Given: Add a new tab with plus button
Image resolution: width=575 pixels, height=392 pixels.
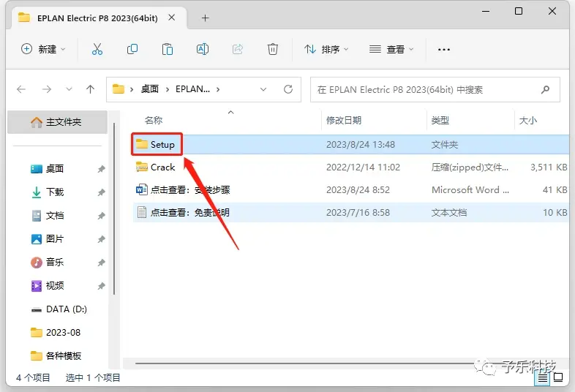Looking at the screenshot, I should click(205, 18).
